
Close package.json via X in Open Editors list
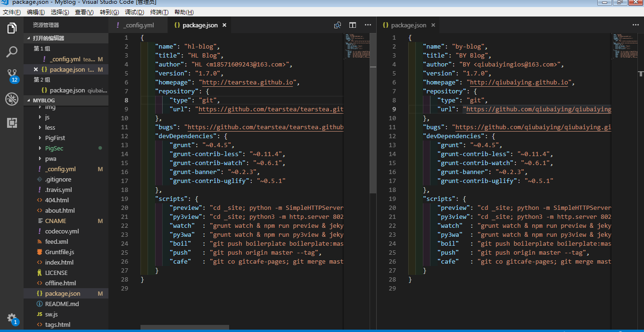[36, 69]
